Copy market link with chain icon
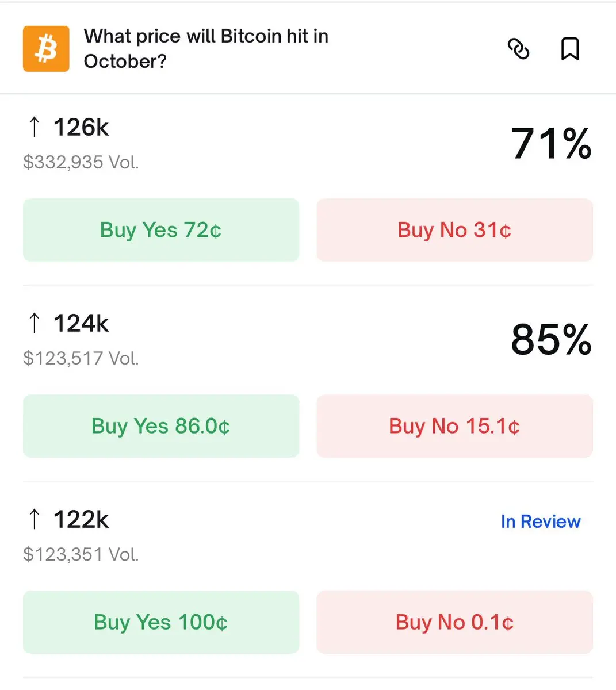This screenshot has width=616, height=690. [x=518, y=49]
